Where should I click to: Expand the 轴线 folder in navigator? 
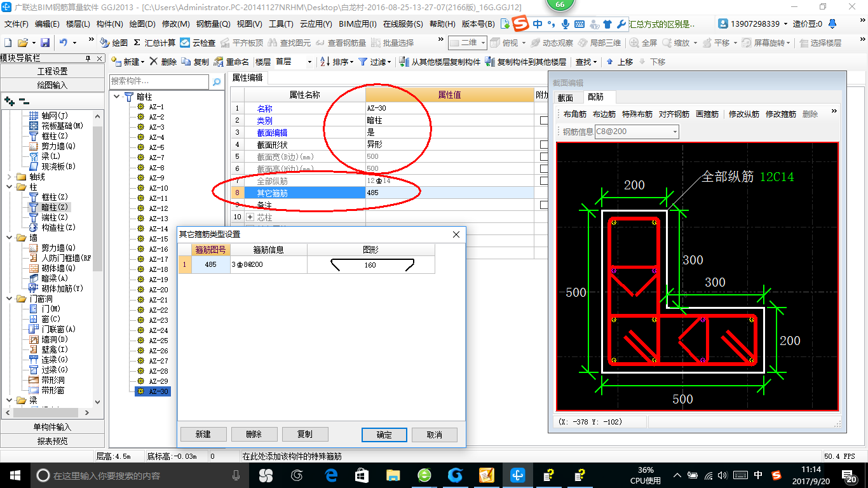click(9, 177)
